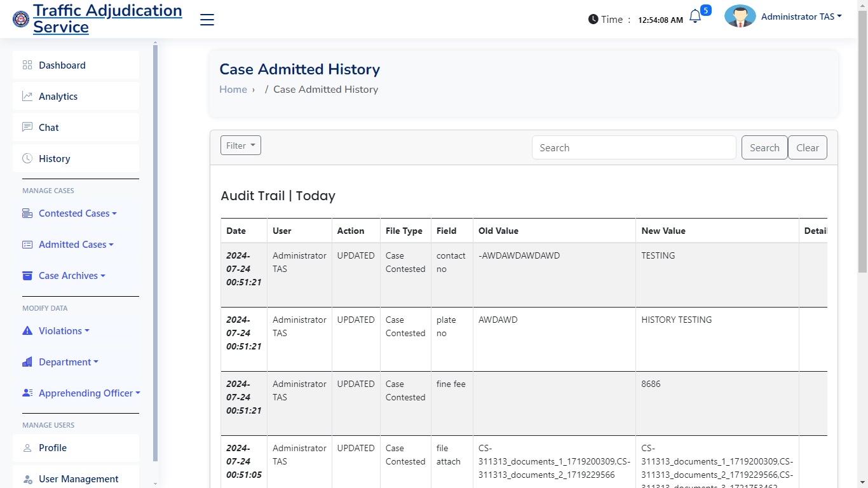Open the Profile sidebar item
The height and width of the screenshot is (488, 868).
[x=53, y=448]
